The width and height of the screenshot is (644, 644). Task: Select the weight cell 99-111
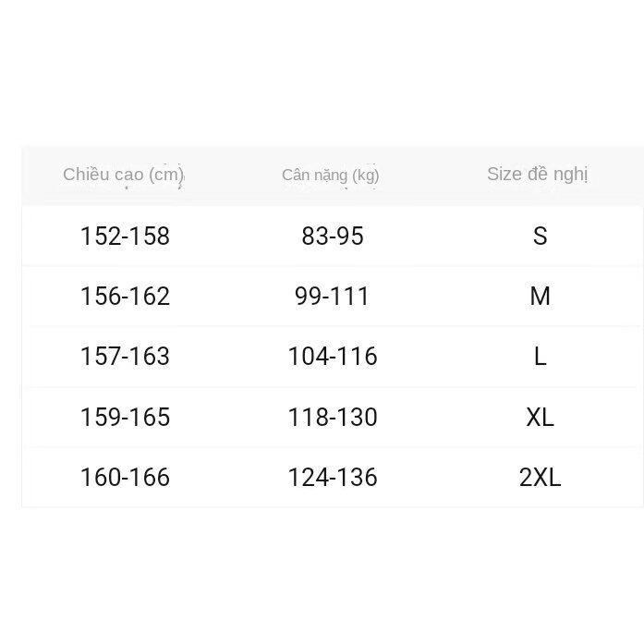tap(333, 297)
